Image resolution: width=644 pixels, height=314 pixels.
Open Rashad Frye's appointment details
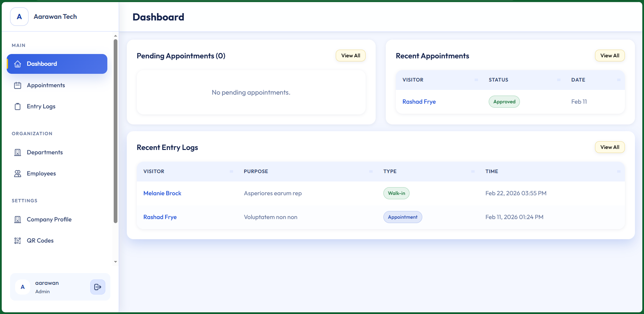[419, 102]
